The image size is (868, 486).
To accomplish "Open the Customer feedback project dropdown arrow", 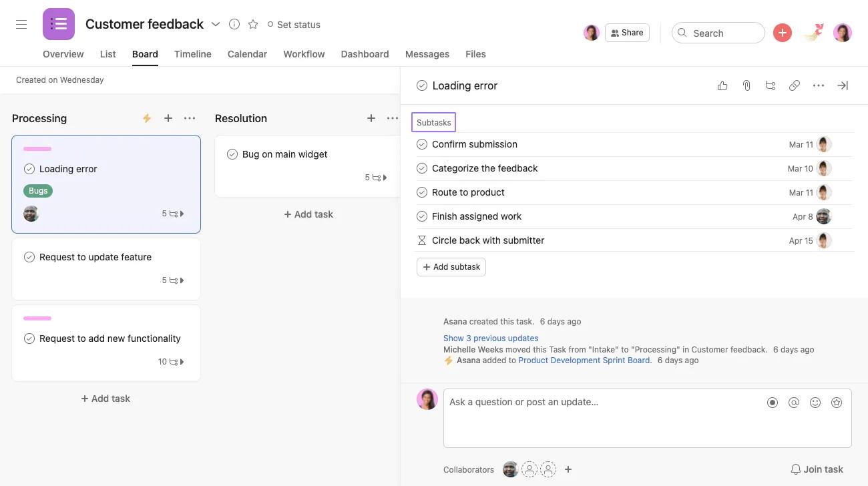I will point(216,23).
